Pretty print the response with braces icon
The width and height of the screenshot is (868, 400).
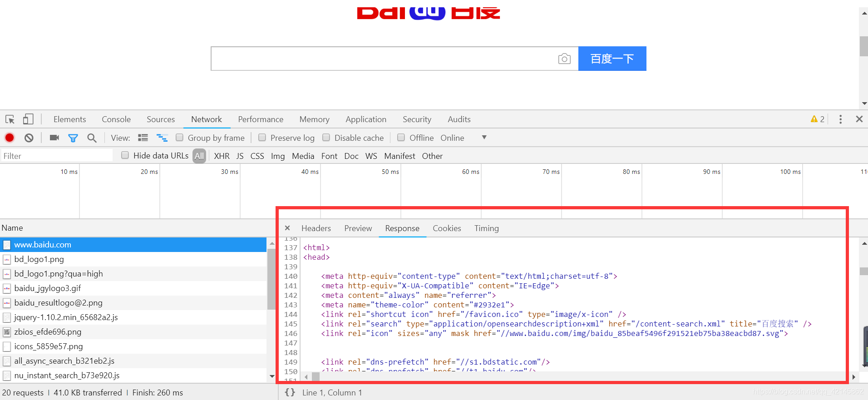click(290, 392)
